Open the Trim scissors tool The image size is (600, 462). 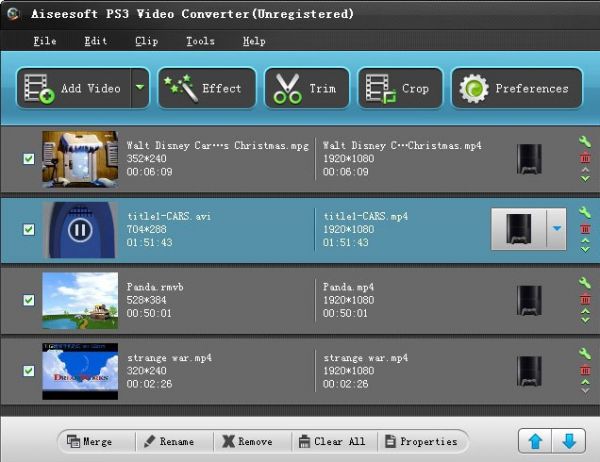307,88
